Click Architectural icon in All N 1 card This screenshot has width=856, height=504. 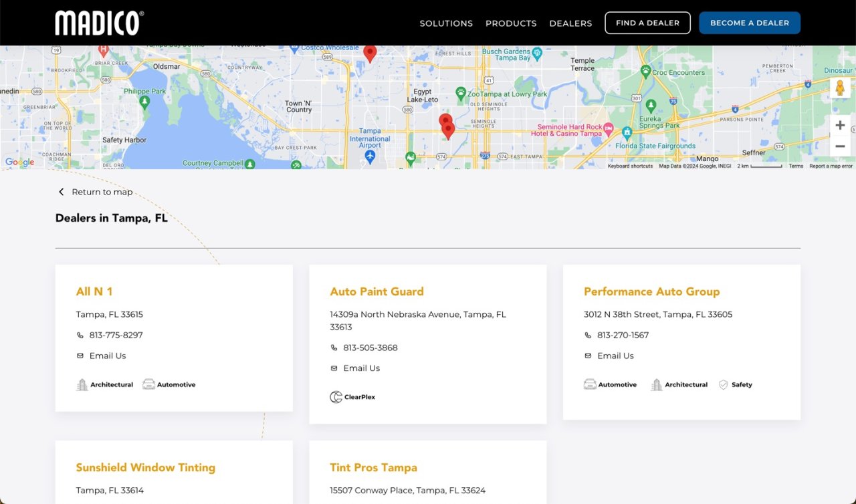coord(82,384)
